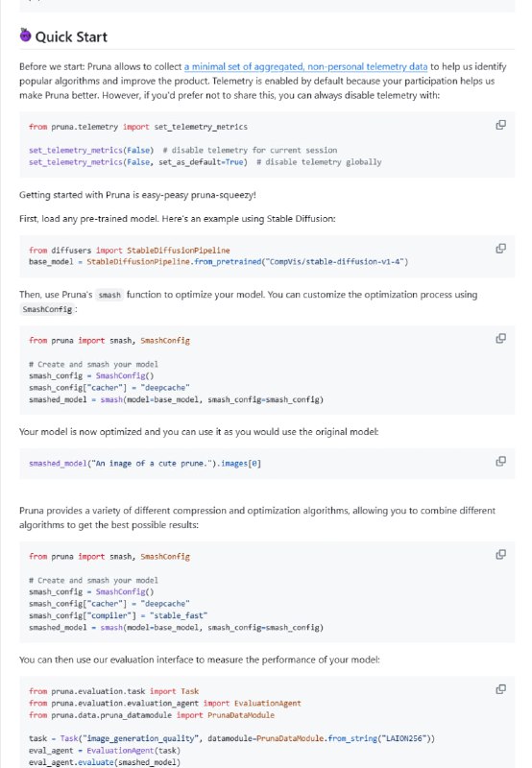
Task: Copy the first deepcache smash code block
Action: pos(500,339)
